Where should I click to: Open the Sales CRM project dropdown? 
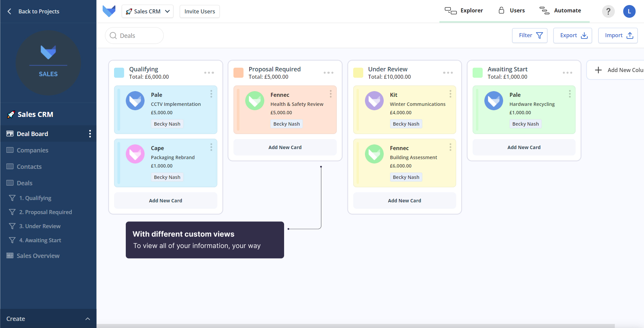tap(147, 11)
